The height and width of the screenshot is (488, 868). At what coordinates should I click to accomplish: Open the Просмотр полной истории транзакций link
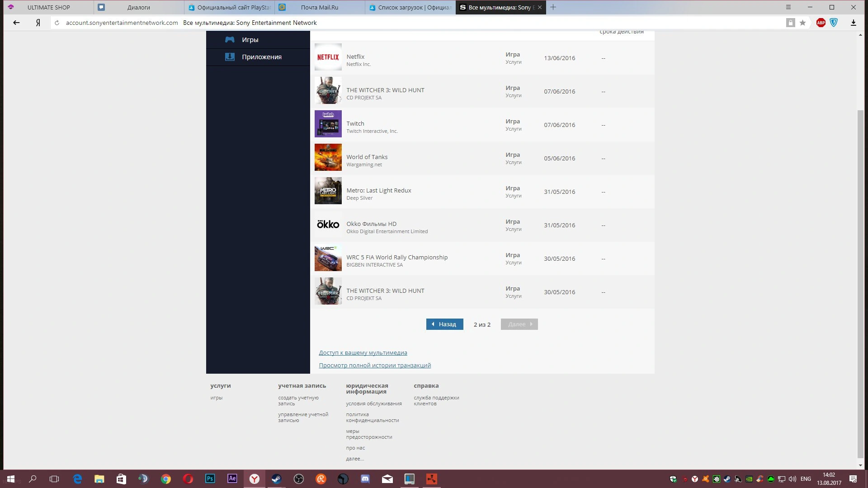[375, 365]
